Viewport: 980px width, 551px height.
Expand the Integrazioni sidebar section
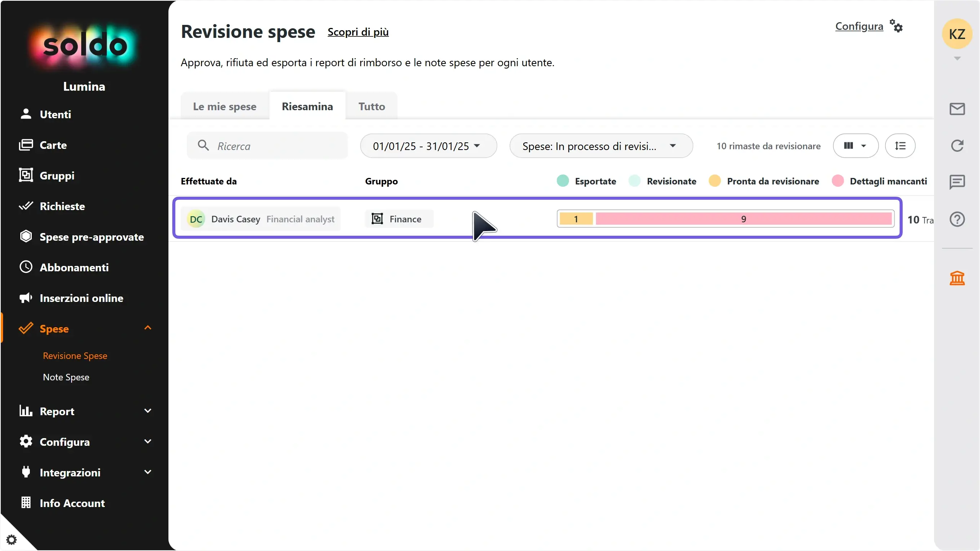coord(148,472)
